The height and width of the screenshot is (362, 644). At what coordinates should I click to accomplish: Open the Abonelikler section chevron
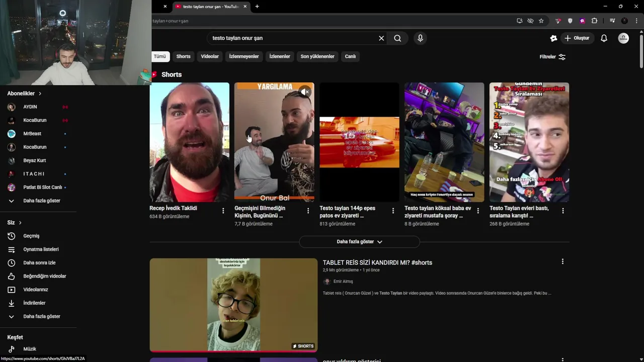pyautogui.click(x=40, y=94)
